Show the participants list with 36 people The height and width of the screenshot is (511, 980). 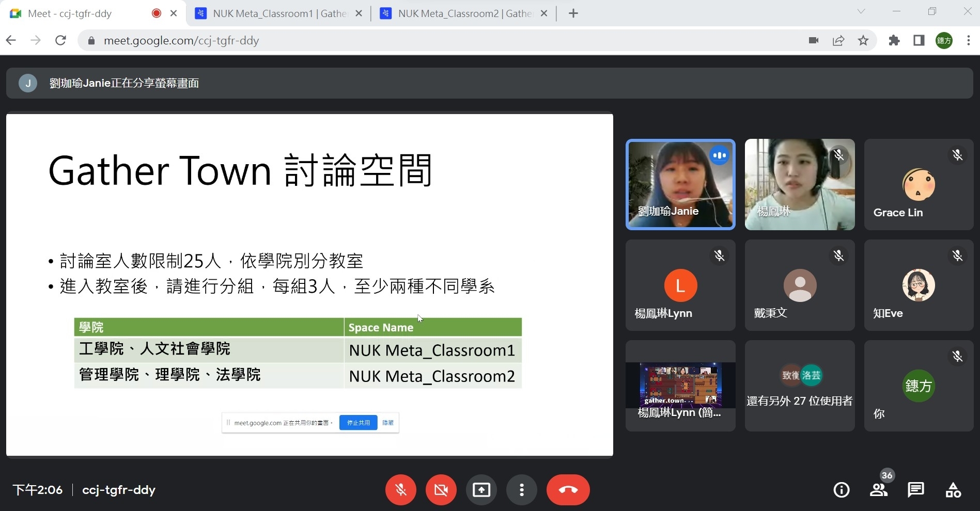pyautogui.click(x=879, y=489)
